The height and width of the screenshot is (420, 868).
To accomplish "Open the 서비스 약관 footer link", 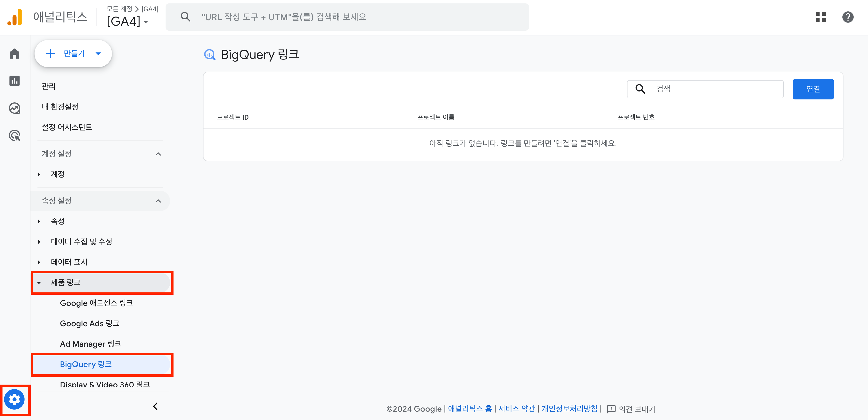I will pos(517,409).
